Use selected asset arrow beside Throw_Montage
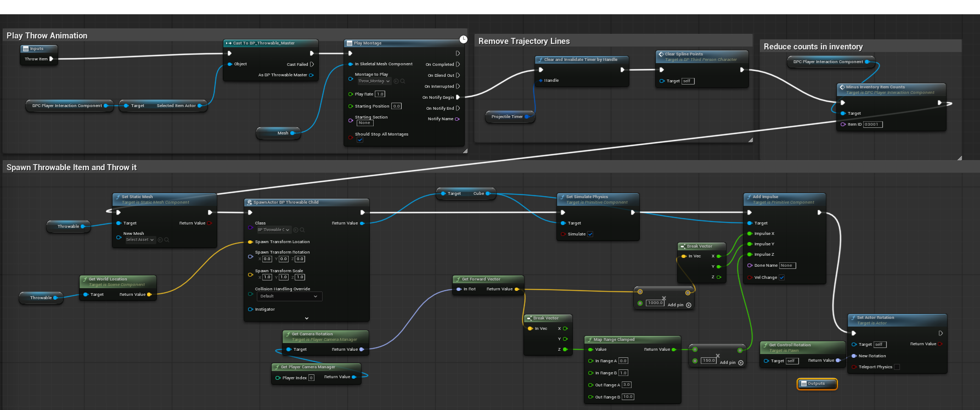The width and height of the screenshot is (980, 410). point(396,81)
